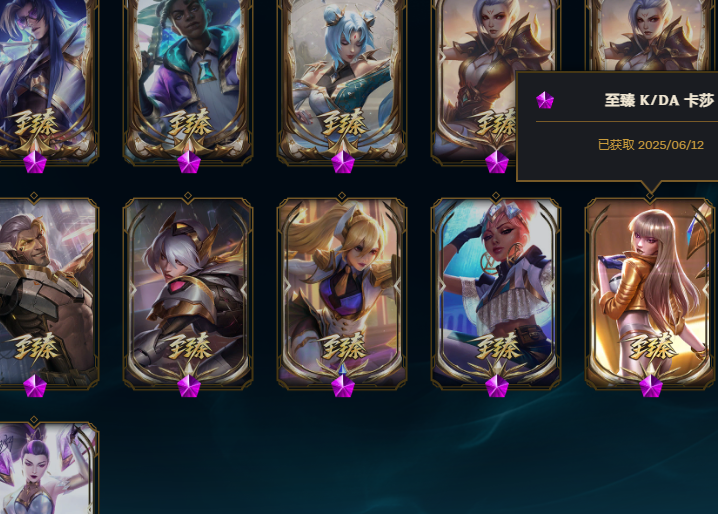Select the purple-haired champion with crystals card

point(47,467)
